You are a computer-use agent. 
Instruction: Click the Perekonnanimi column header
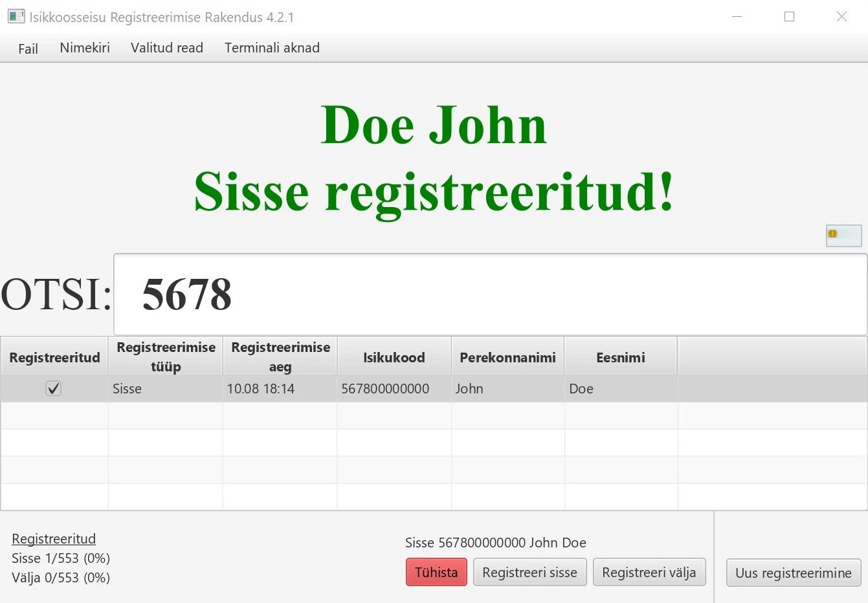507,356
